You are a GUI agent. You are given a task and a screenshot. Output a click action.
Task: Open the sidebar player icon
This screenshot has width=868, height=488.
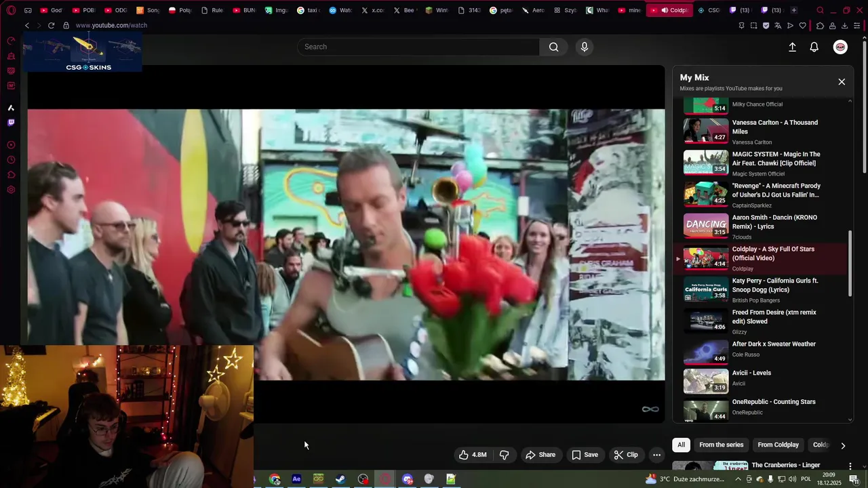point(11,145)
